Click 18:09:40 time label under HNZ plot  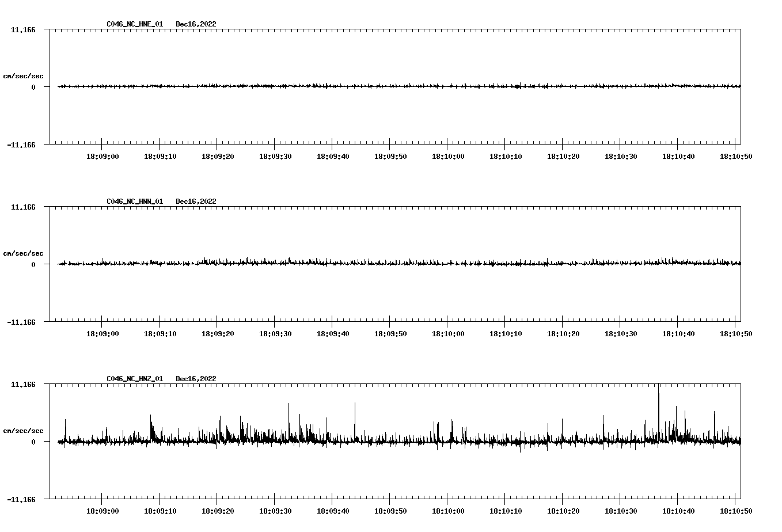point(333,511)
